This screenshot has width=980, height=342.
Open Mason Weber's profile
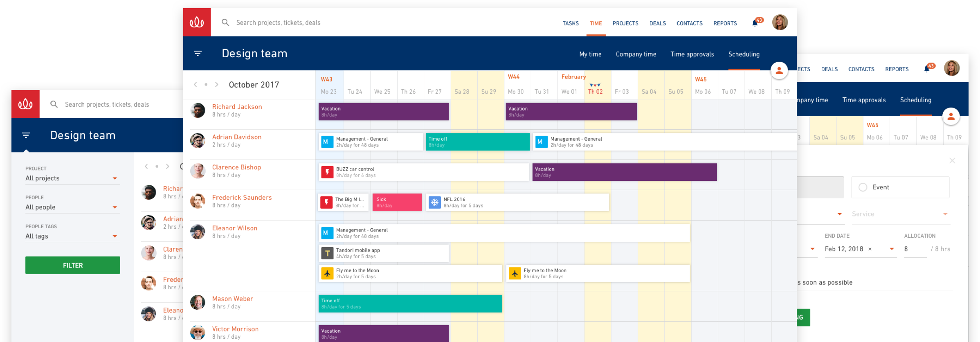click(x=232, y=299)
